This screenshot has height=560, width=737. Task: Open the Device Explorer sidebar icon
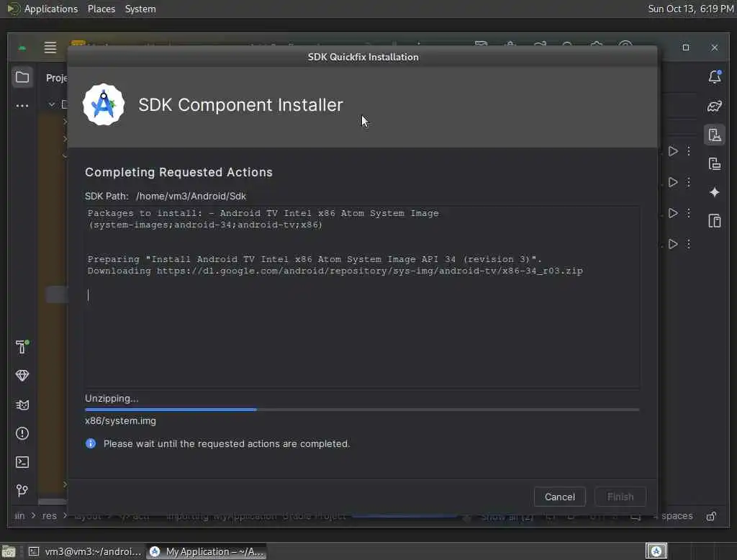pyautogui.click(x=715, y=220)
